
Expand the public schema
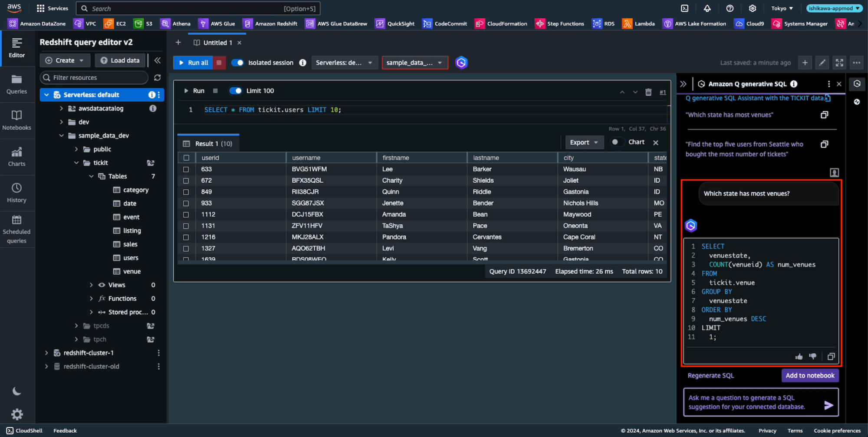76,149
